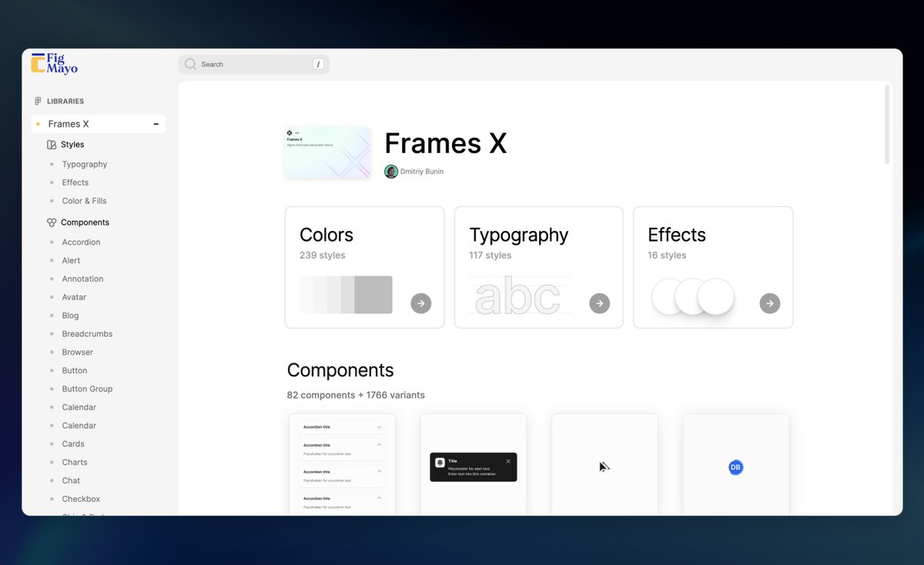Click the Effects shadow circles preview
924x565 pixels.
tap(692, 297)
